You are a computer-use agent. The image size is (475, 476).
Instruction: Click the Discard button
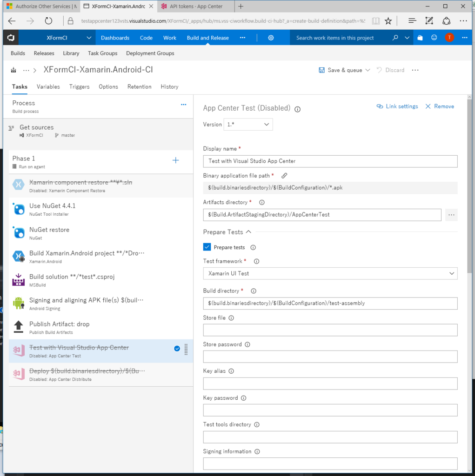point(390,70)
